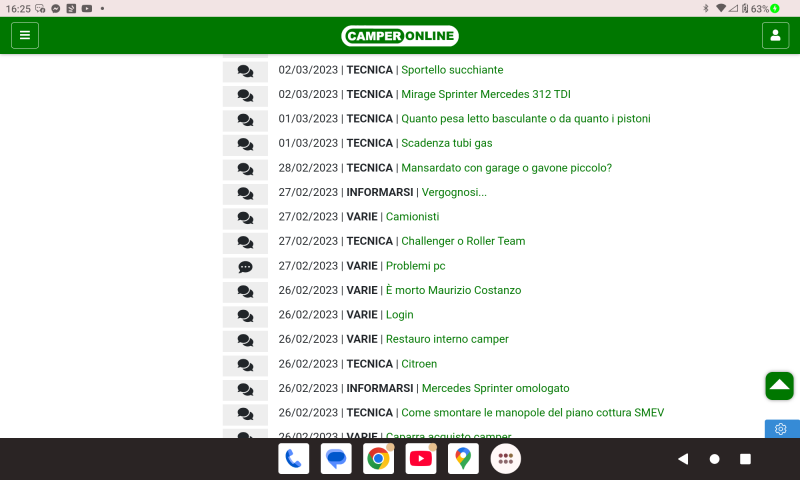Click chat icon beside Problemi pc

click(245, 266)
